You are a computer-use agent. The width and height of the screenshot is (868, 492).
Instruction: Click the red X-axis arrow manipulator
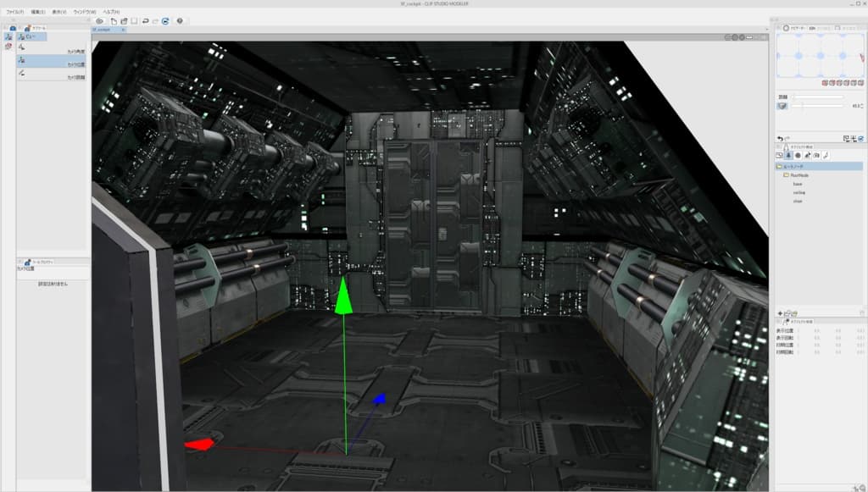(x=198, y=444)
